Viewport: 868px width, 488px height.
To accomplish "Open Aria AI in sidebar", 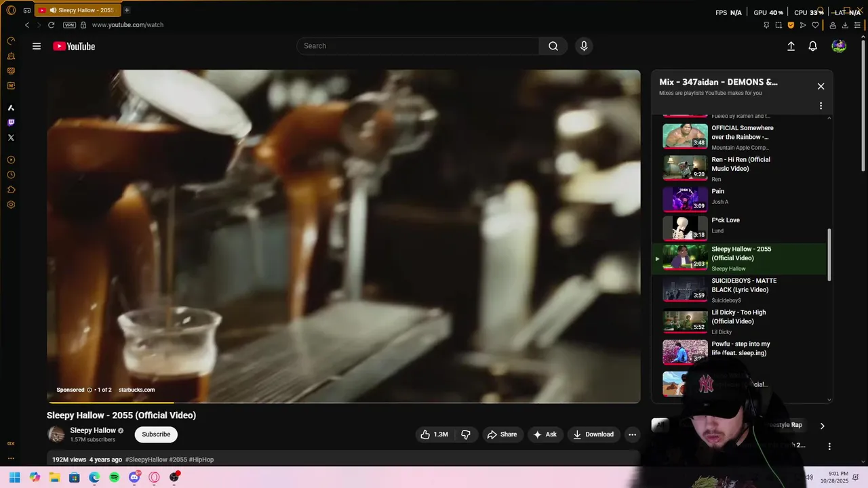I will click(x=11, y=108).
